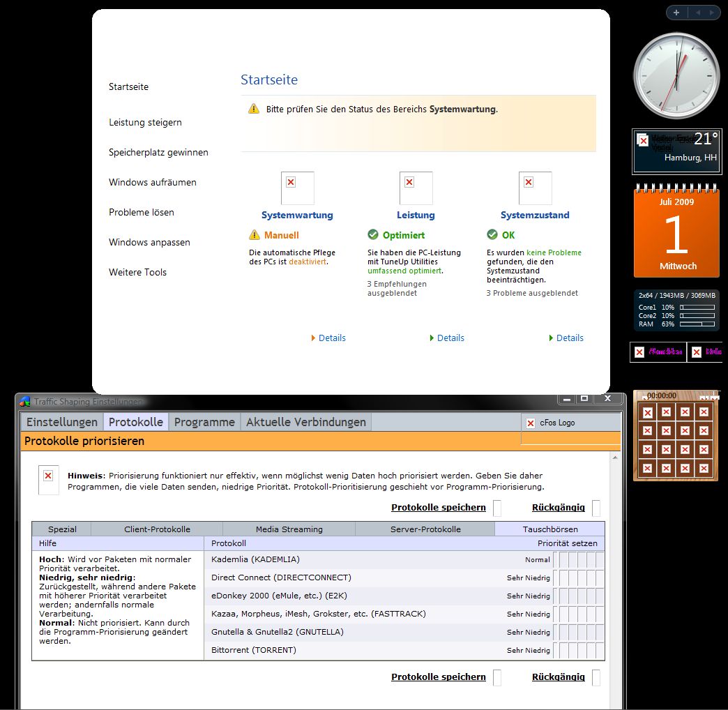The height and width of the screenshot is (710, 728).
Task: Click upper Protokolle speichern link
Action: coord(439,508)
